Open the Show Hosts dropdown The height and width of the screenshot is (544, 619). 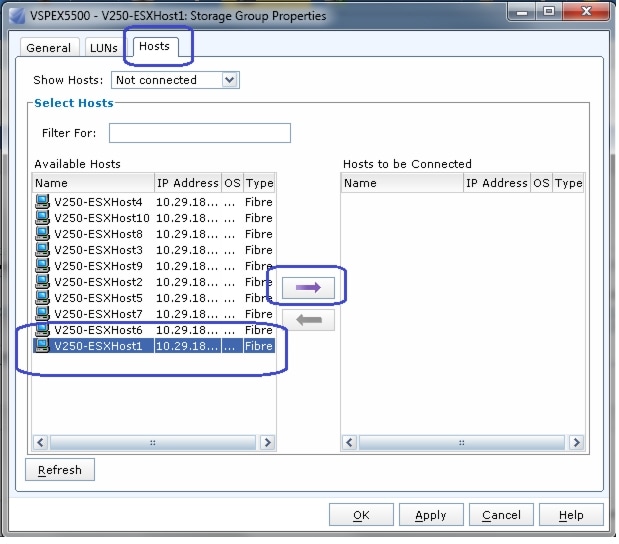click(x=230, y=80)
